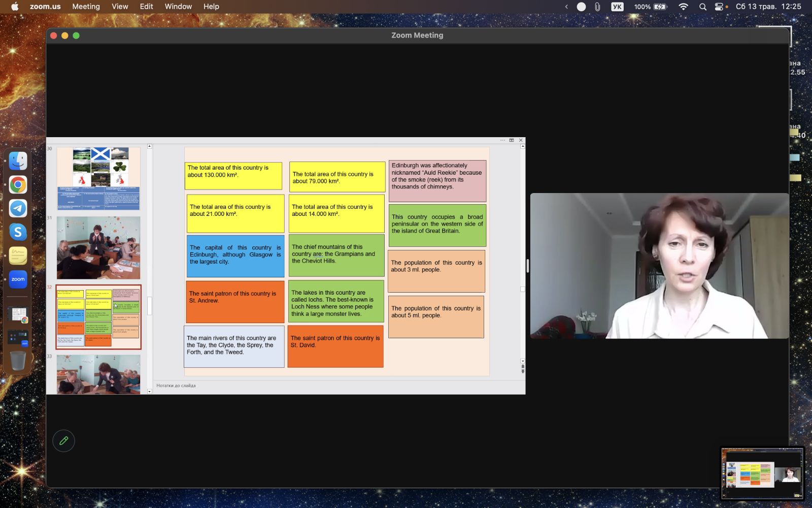Open the Notes app in the Dock
This screenshot has width=812, height=508.
pyautogui.click(x=18, y=256)
